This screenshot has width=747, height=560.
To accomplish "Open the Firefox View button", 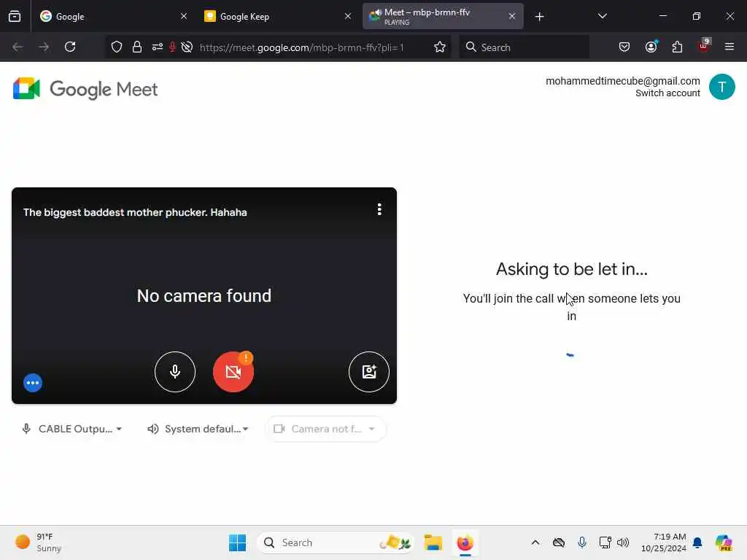I will (x=15, y=16).
